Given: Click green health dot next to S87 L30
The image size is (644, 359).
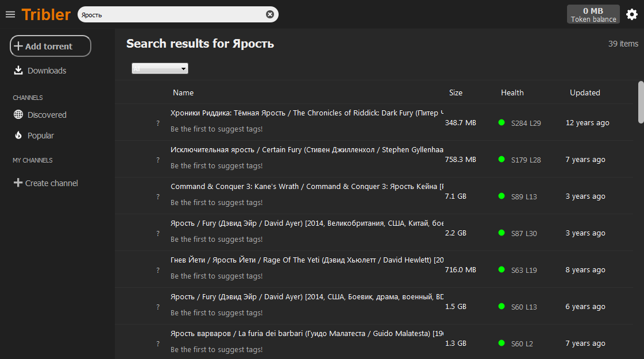Looking at the screenshot, I should (x=502, y=233).
